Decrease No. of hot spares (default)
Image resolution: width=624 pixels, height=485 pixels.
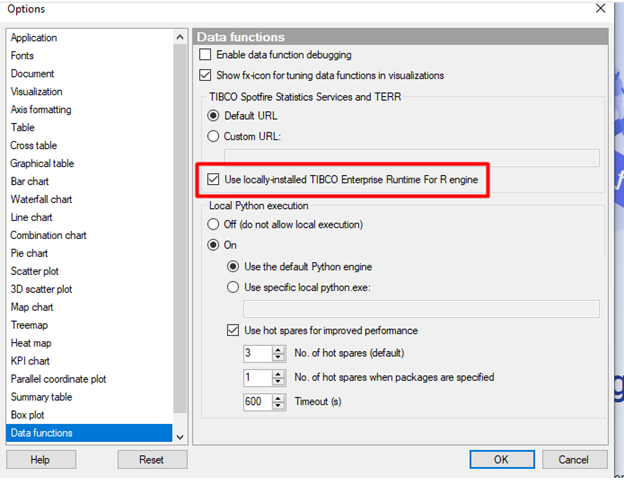[x=279, y=357]
